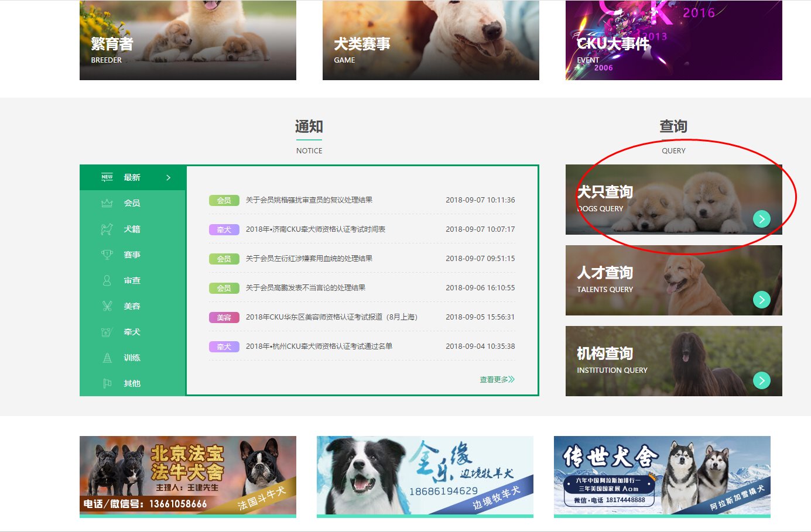
Task: Expand the 最新 category chevron
Action: tap(168, 177)
